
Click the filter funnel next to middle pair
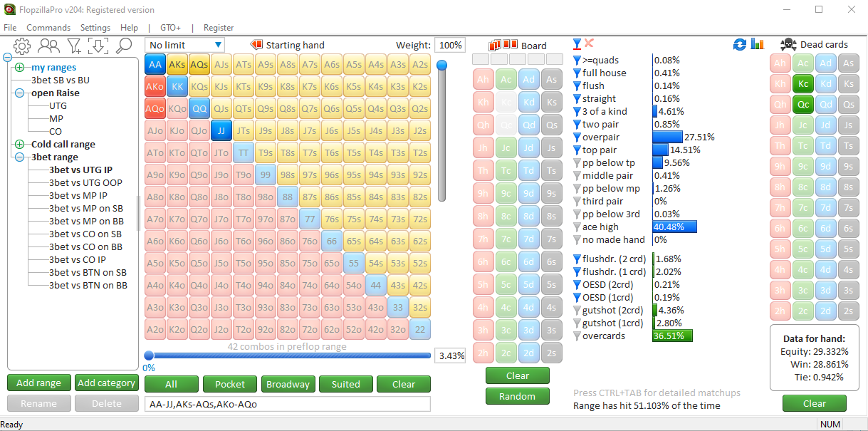click(x=577, y=176)
